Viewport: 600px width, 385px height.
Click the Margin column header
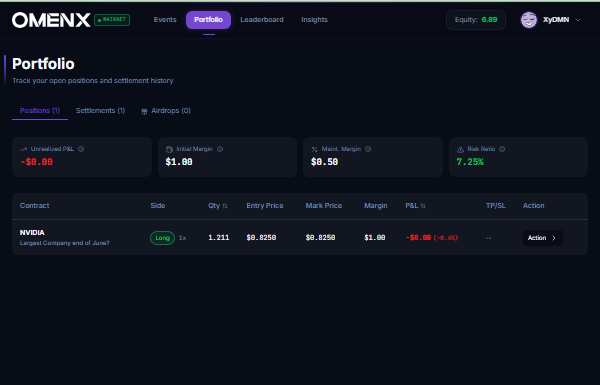pyautogui.click(x=376, y=206)
